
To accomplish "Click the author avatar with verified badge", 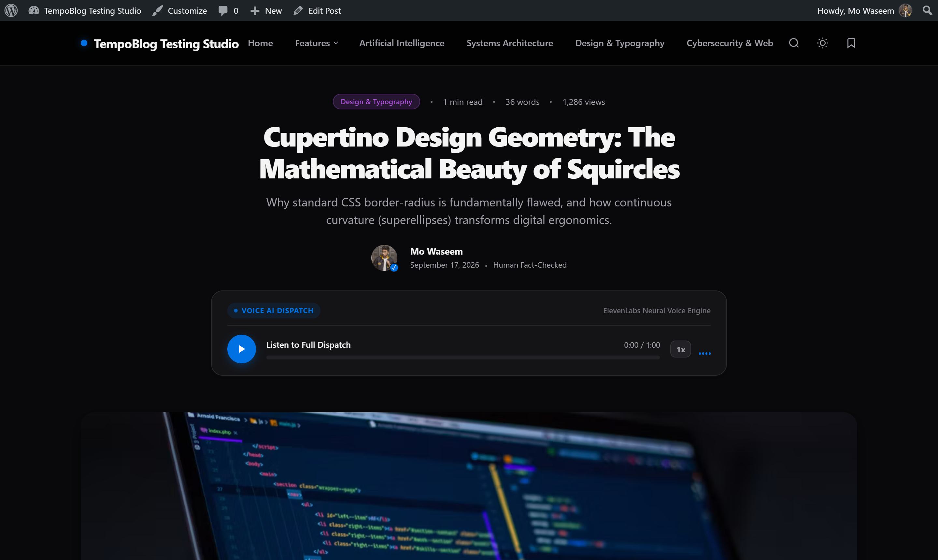I will (x=384, y=258).
